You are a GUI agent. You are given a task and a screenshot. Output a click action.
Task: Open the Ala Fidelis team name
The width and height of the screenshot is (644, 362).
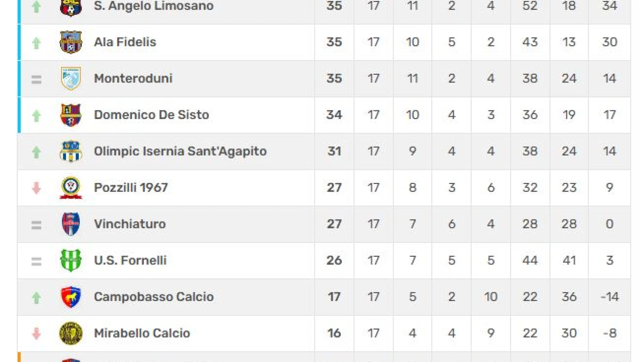click(125, 42)
